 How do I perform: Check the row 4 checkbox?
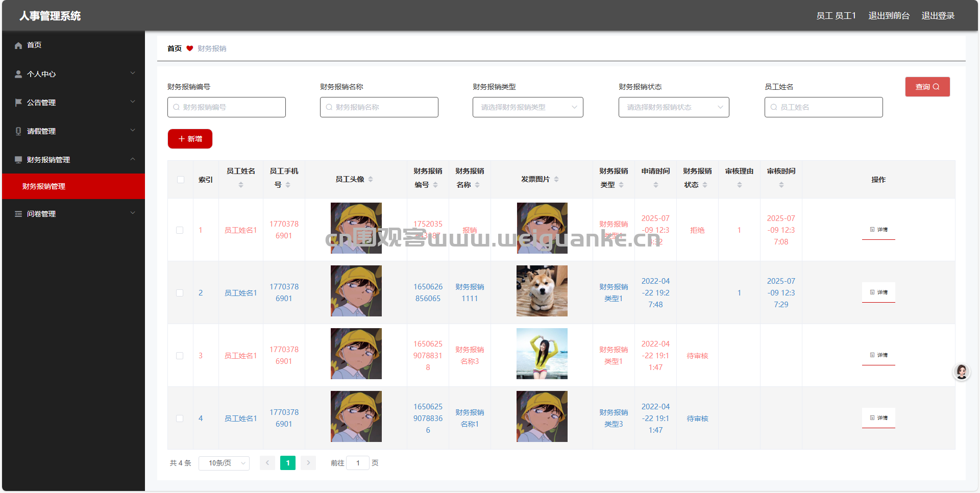tap(180, 418)
